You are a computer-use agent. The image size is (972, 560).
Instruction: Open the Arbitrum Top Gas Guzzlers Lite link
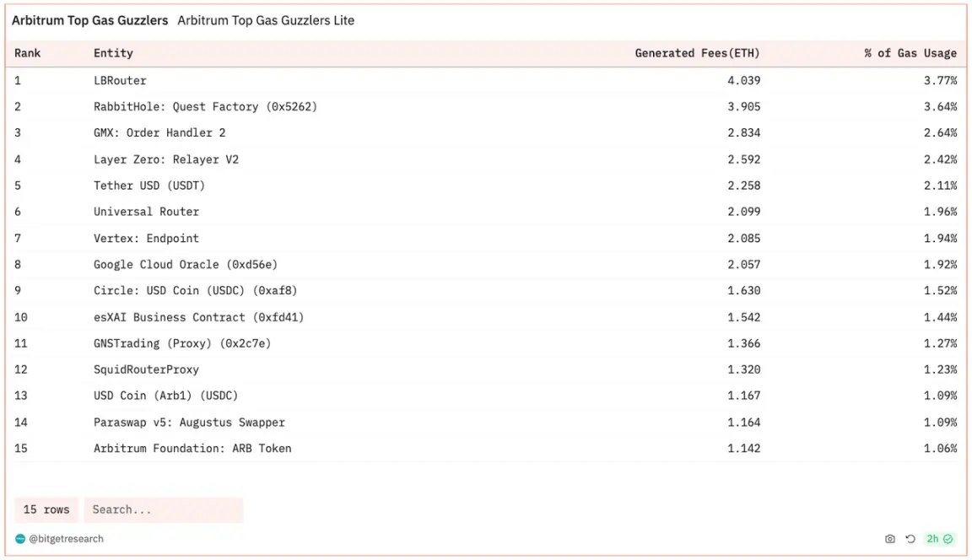pos(266,20)
